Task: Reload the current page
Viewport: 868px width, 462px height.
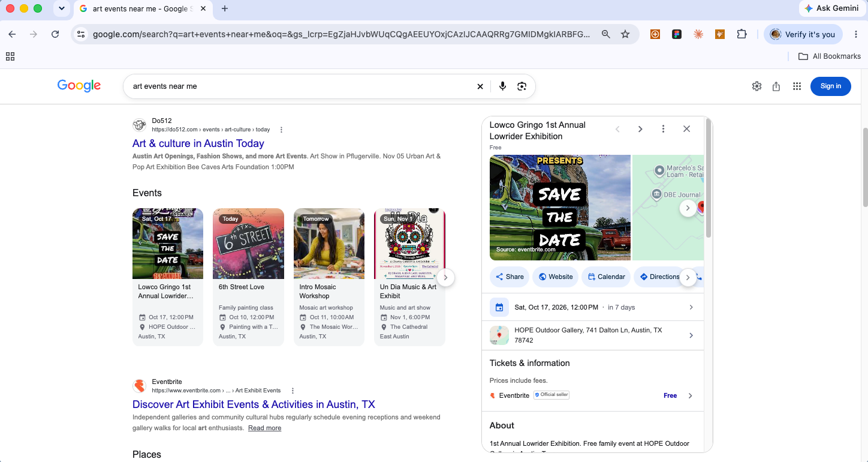Action: [x=55, y=34]
